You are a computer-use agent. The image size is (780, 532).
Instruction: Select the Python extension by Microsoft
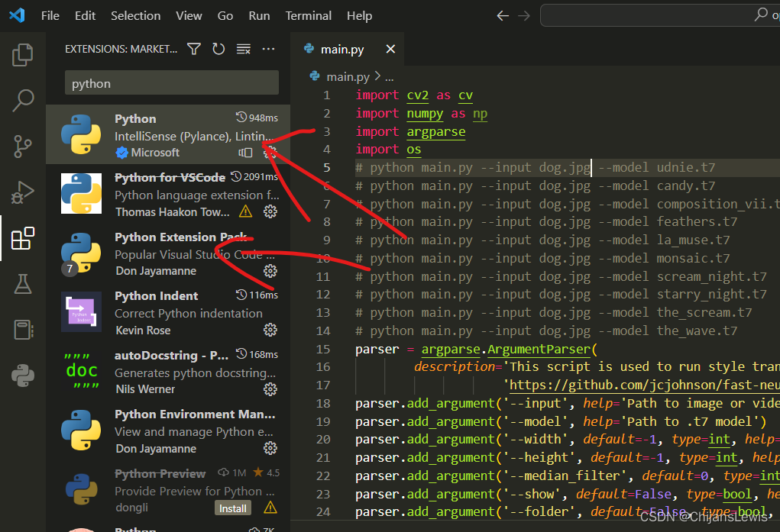(168, 134)
